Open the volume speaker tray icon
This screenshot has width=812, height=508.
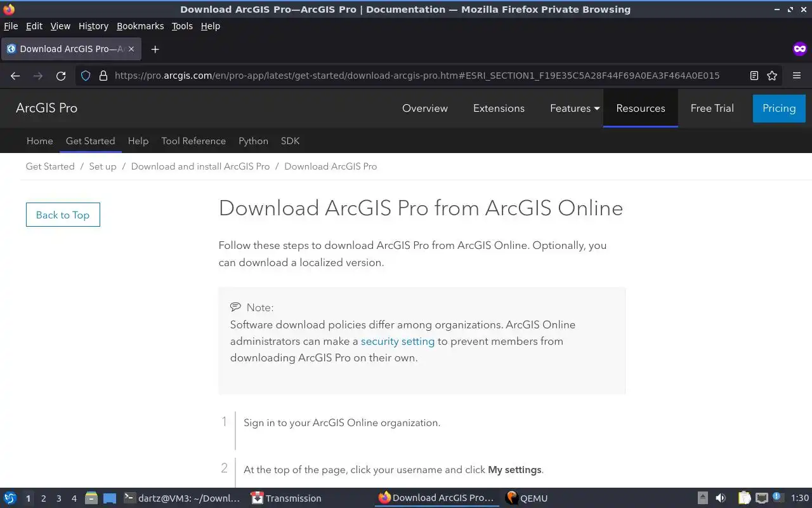click(x=721, y=498)
